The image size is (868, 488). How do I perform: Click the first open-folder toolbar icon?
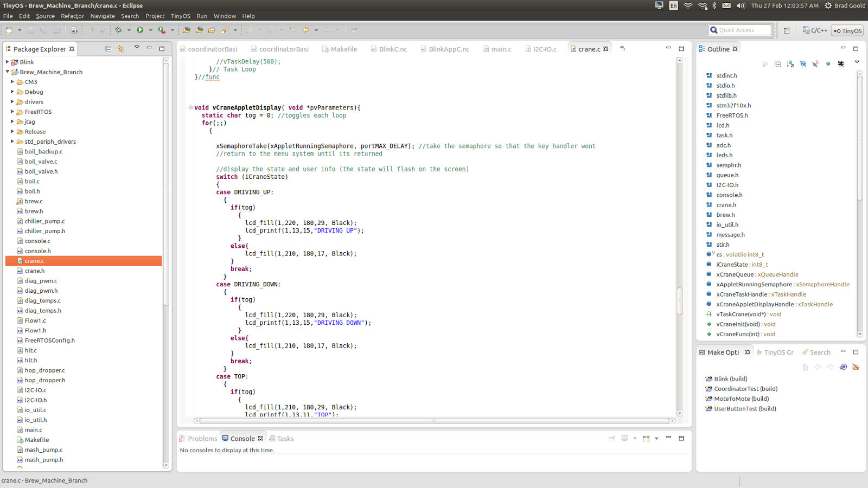187,30
